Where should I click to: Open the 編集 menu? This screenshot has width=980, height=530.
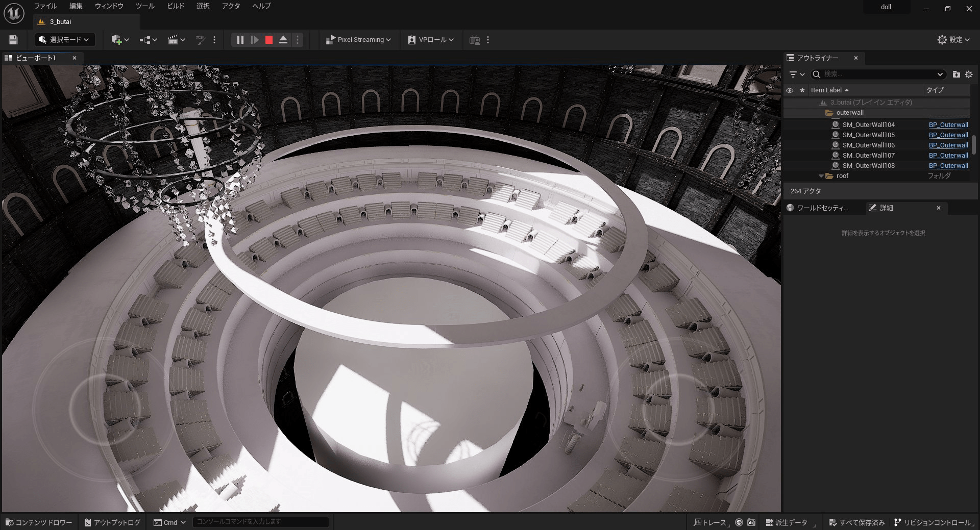(76, 6)
